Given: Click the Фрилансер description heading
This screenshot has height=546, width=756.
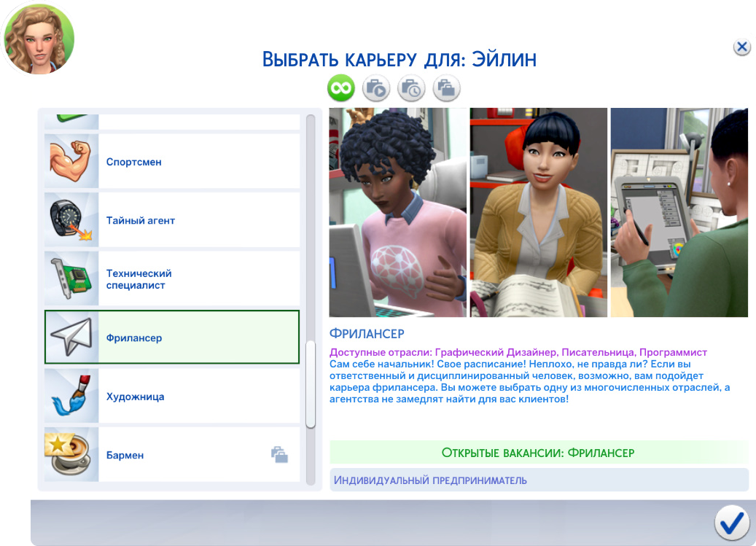Looking at the screenshot, I should point(367,333).
